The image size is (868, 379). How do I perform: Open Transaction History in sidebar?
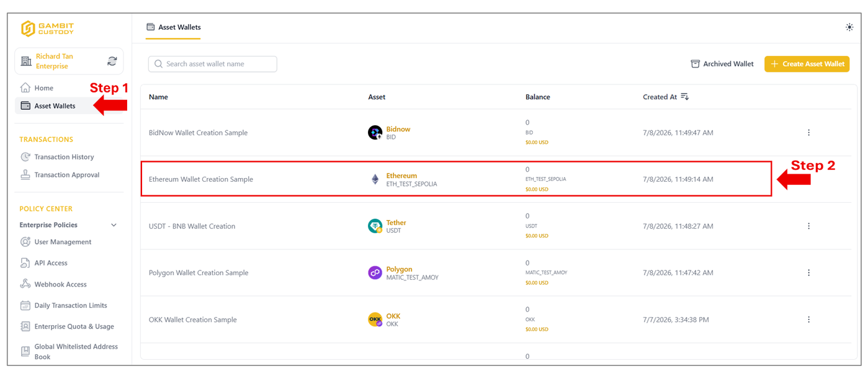64,157
